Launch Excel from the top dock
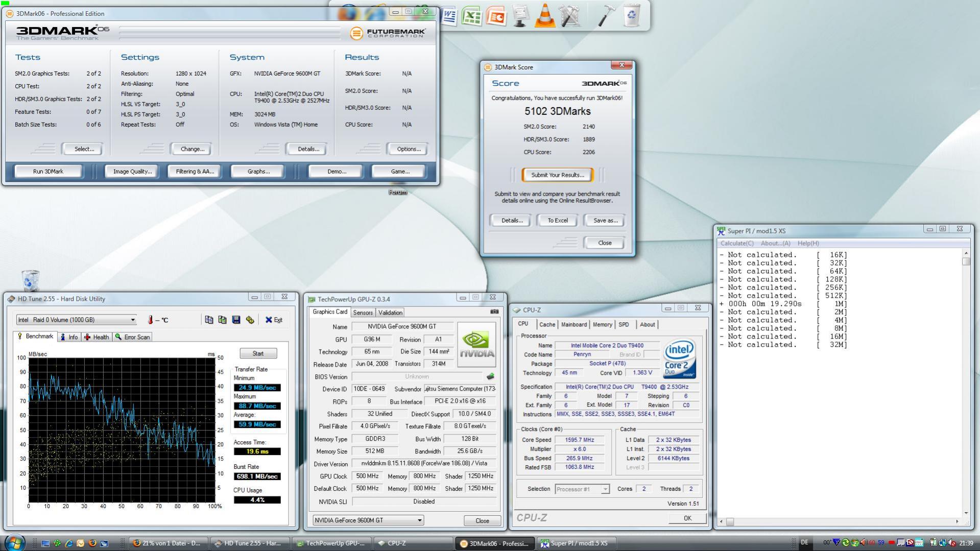 pyautogui.click(x=471, y=16)
